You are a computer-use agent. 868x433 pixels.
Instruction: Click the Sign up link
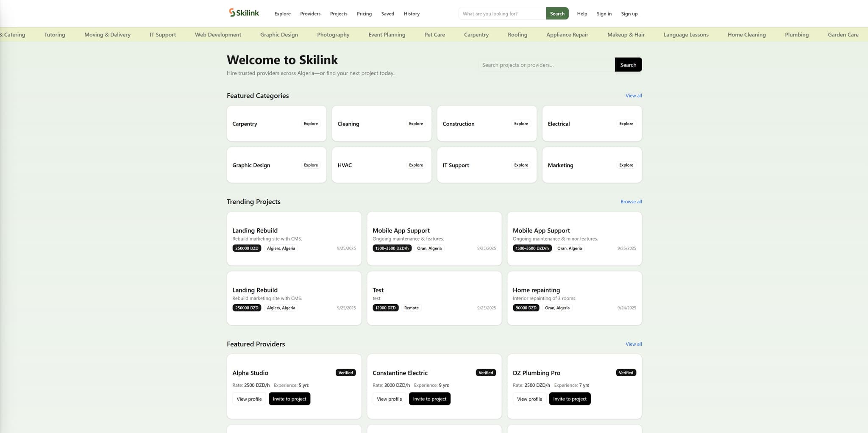pyautogui.click(x=629, y=14)
